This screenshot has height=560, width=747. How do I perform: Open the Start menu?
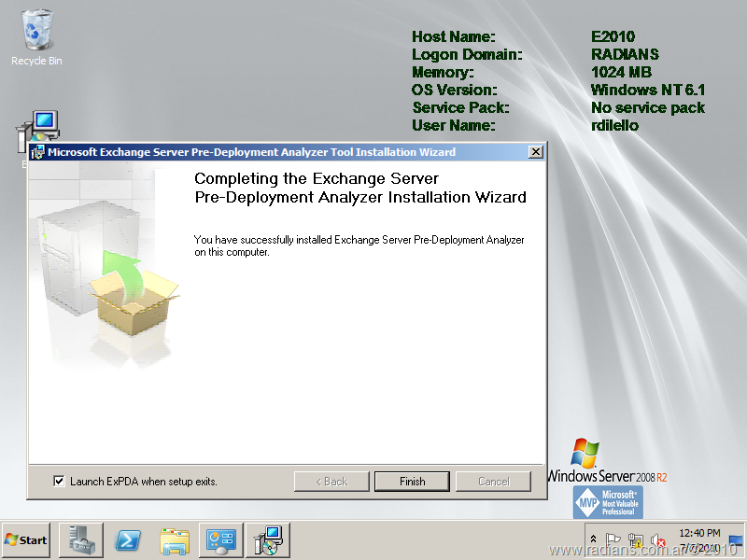[x=27, y=539]
